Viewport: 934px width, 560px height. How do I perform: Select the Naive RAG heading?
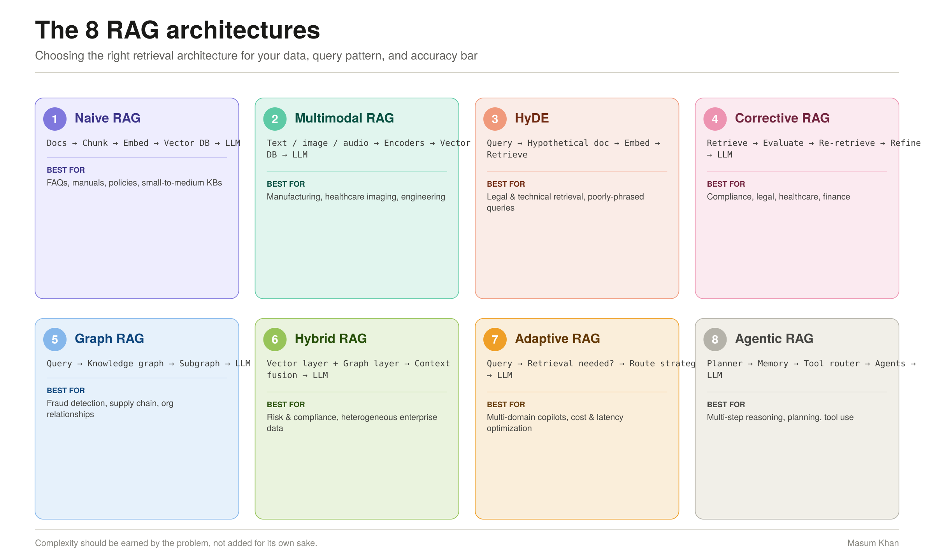(x=107, y=118)
